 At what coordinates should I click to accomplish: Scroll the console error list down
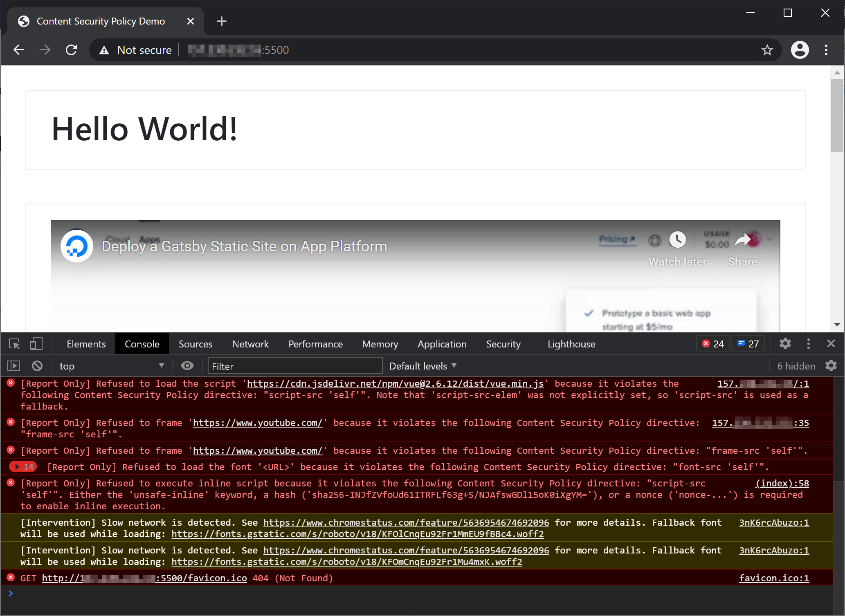(x=840, y=577)
